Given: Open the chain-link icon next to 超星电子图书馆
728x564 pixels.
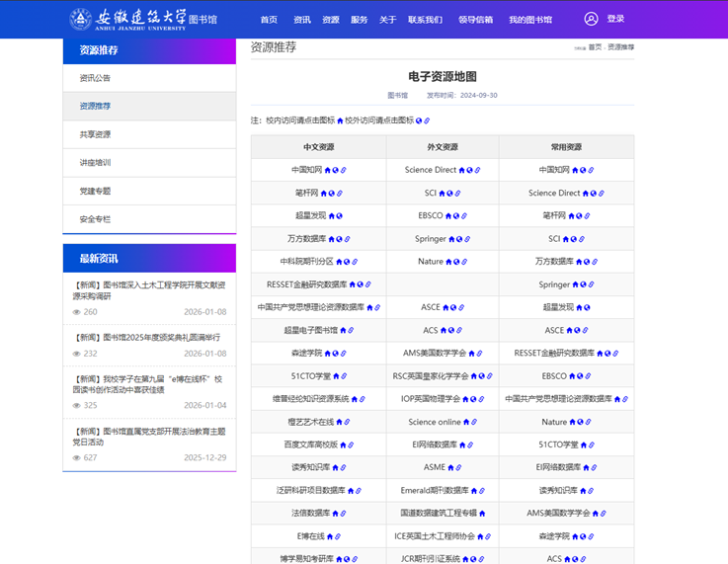Looking at the screenshot, I should 351,331.
